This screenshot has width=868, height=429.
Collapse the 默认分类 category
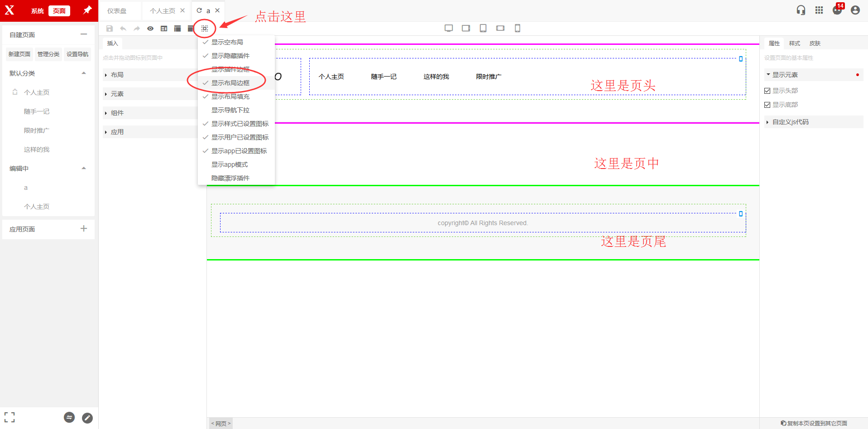[x=84, y=73]
